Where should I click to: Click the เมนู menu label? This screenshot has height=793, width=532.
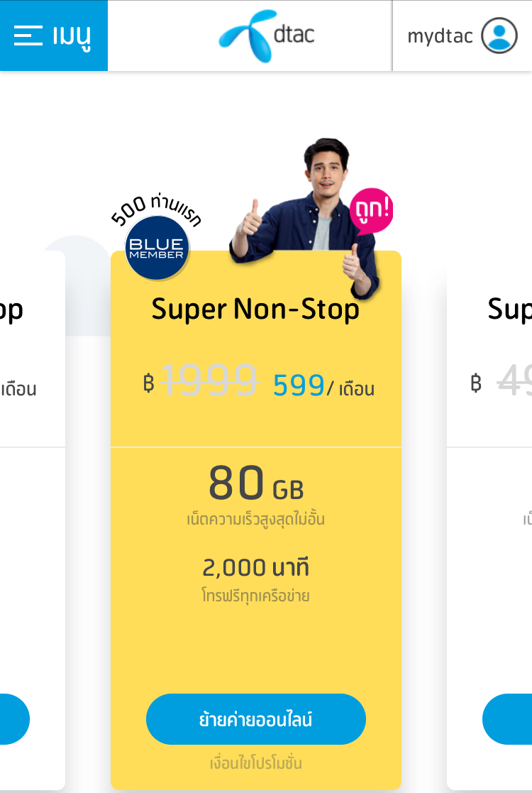72,35
